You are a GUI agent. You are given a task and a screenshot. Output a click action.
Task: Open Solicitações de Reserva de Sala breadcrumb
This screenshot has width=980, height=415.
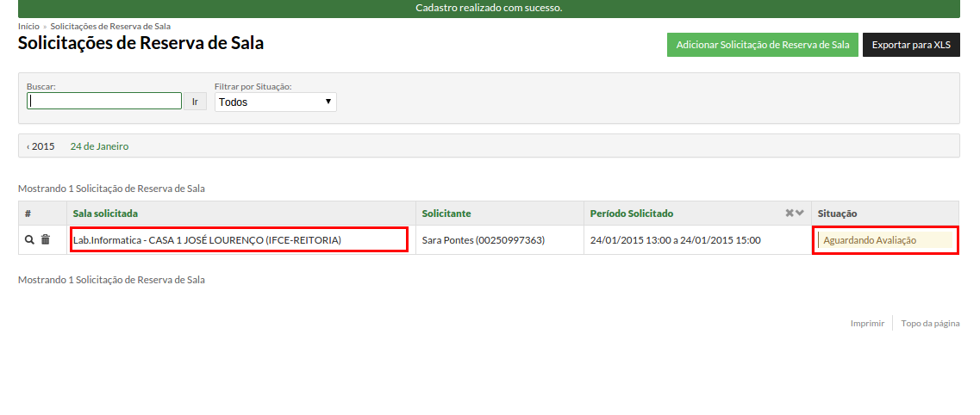110,26
